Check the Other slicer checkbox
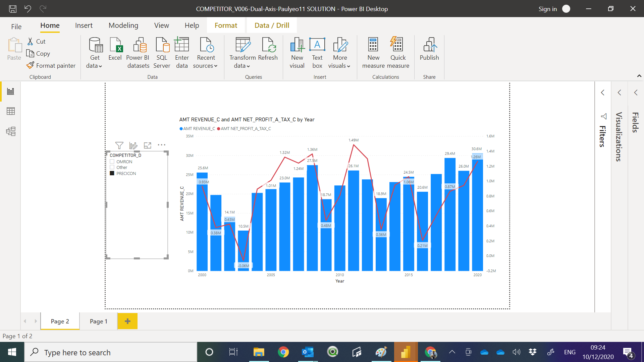 click(x=112, y=167)
